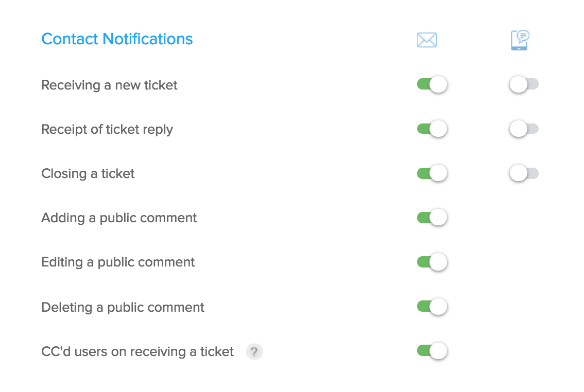Turn on SMS for closing a ticket
The height and width of the screenshot is (392, 584).
523,173
